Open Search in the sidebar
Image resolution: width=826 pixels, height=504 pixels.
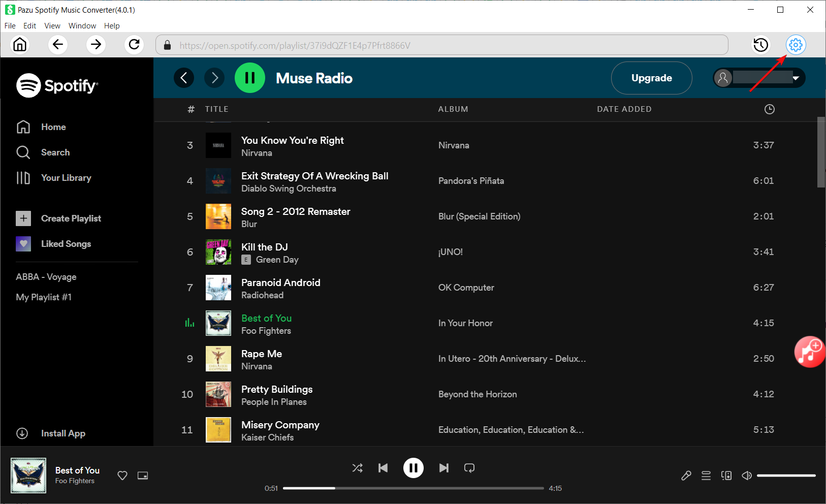(43, 152)
